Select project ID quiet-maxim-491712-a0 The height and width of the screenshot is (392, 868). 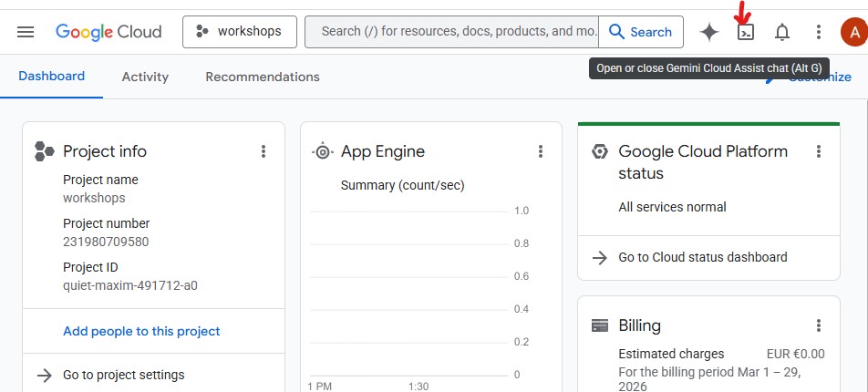(130, 286)
